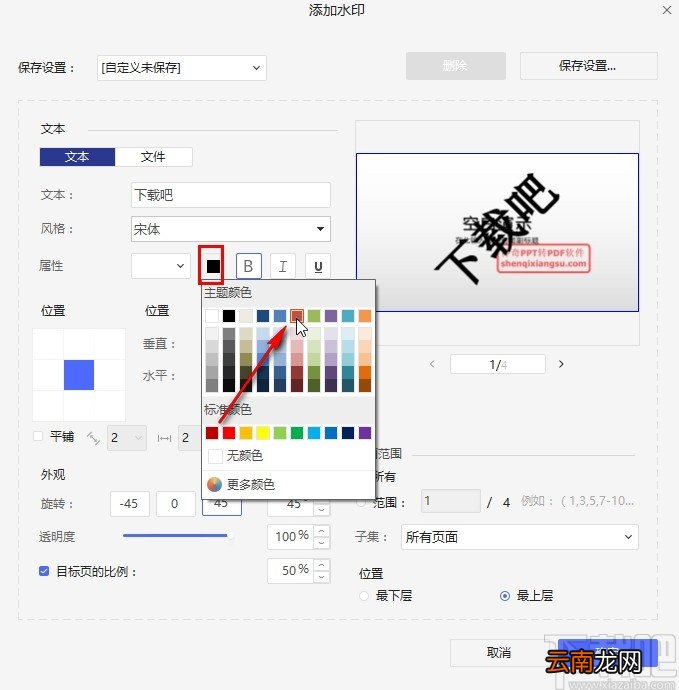Pick the dark blue theme color swatch
Image resolution: width=679 pixels, height=690 pixels.
coord(263,316)
